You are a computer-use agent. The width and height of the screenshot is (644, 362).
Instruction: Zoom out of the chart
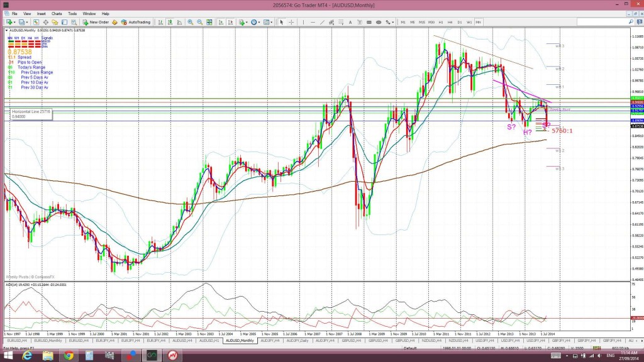[x=199, y=22]
